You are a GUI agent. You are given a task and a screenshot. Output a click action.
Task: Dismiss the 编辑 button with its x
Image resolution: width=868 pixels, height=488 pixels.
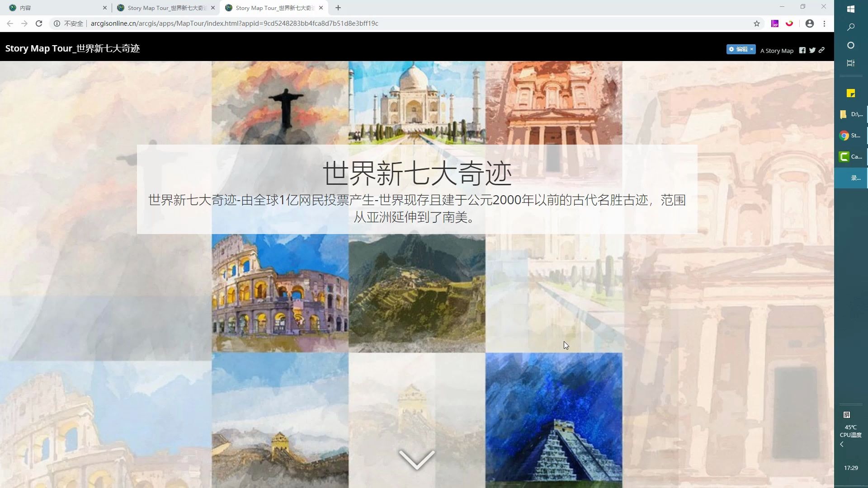click(x=752, y=49)
